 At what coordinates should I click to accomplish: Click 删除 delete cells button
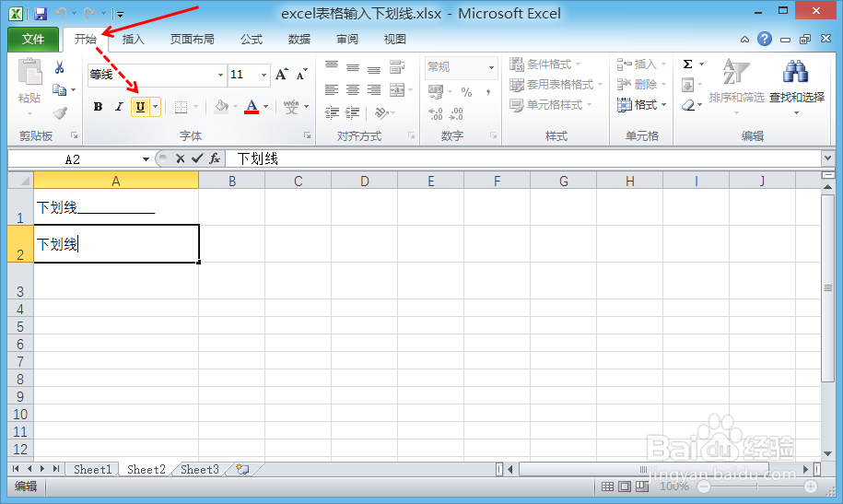pyautogui.click(x=641, y=85)
